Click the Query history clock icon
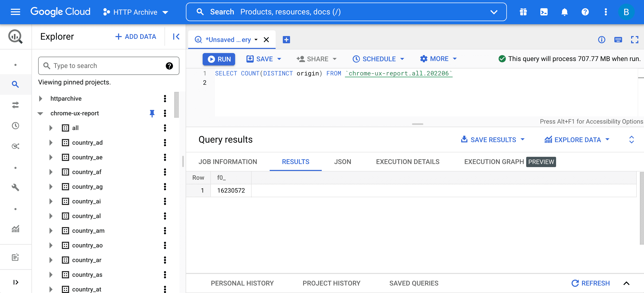 click(x=16, y=126)
